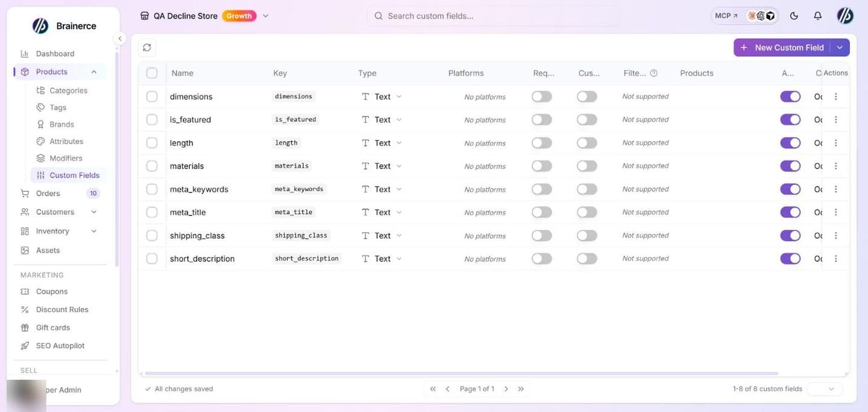Open actions menu for short_description row
Screen dimensions: 868x412
(835, 258)
